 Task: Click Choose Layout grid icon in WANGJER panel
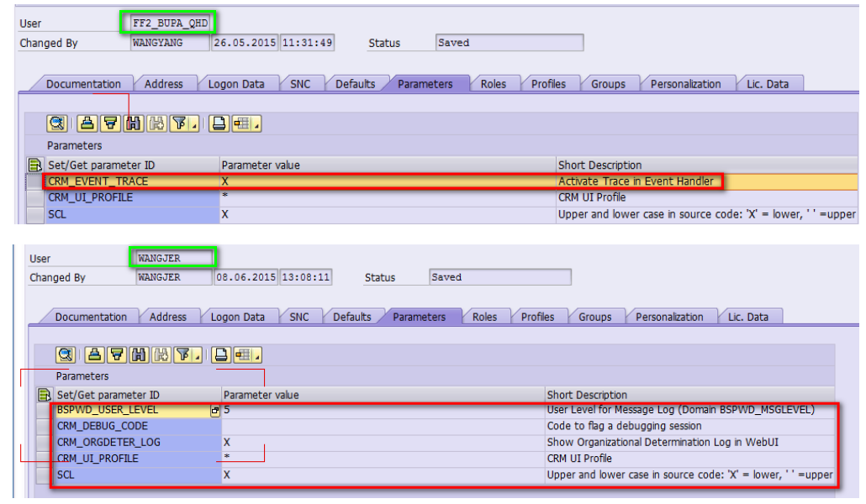242,354
